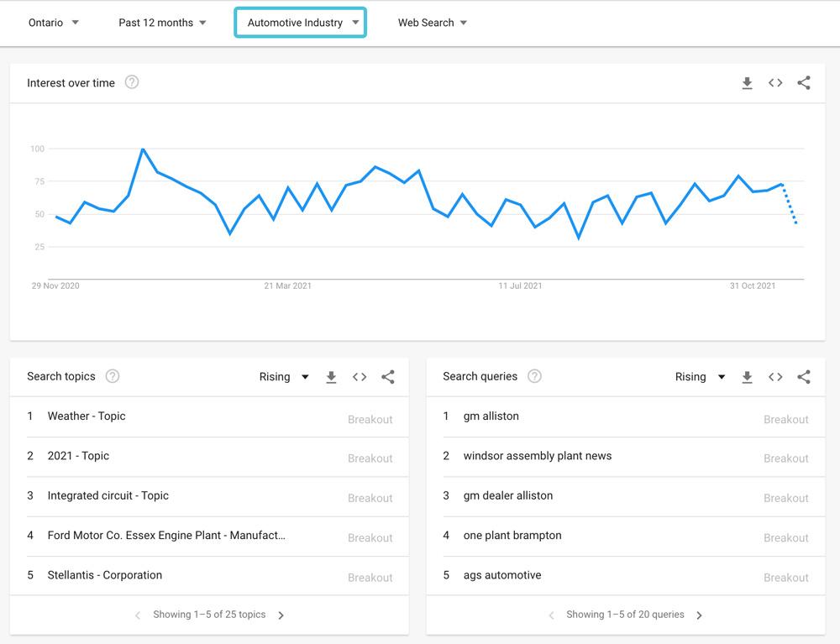Share the Search queries card
840x644 pixels.
[x=804, y=377]
